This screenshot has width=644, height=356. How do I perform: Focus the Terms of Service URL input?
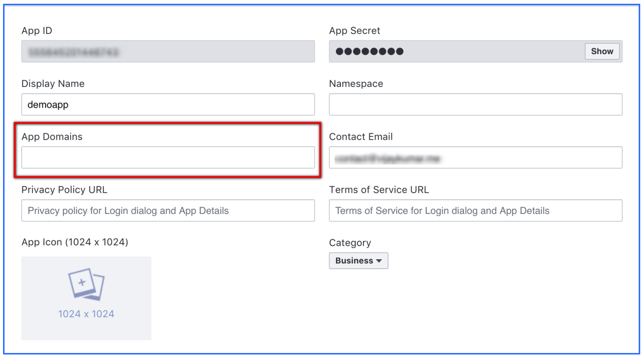[x=475, y=211]
